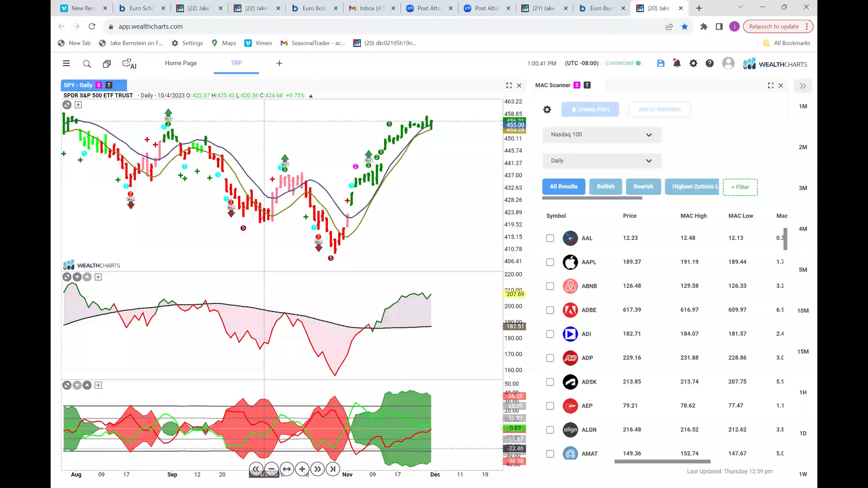Add a new workspace tab

click(279, 63)
